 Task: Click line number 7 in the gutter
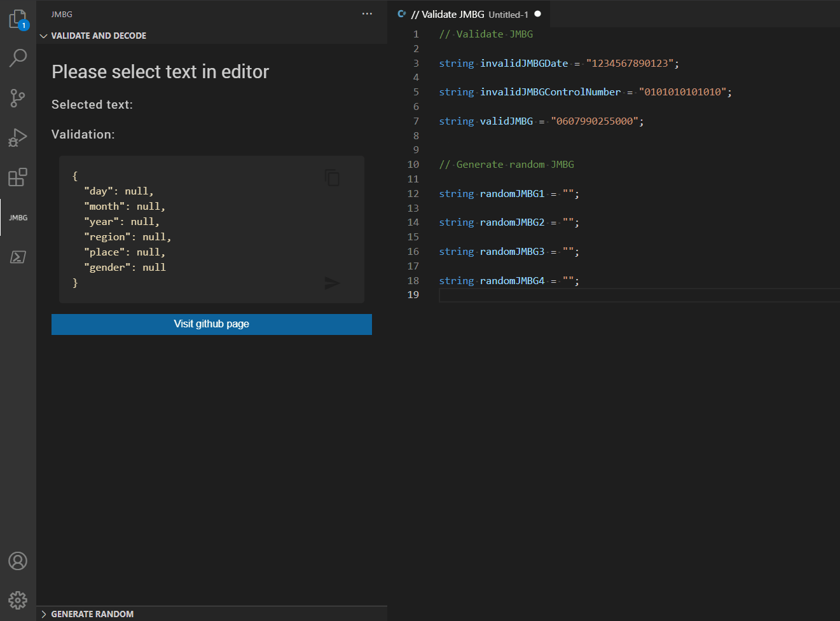pos(416,121)
